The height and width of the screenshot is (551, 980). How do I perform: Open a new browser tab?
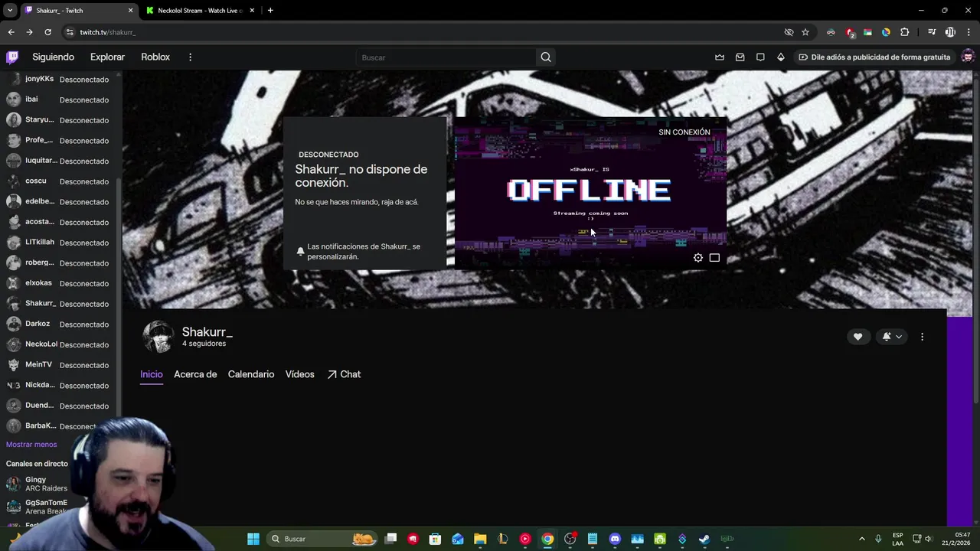click(270, 11)
